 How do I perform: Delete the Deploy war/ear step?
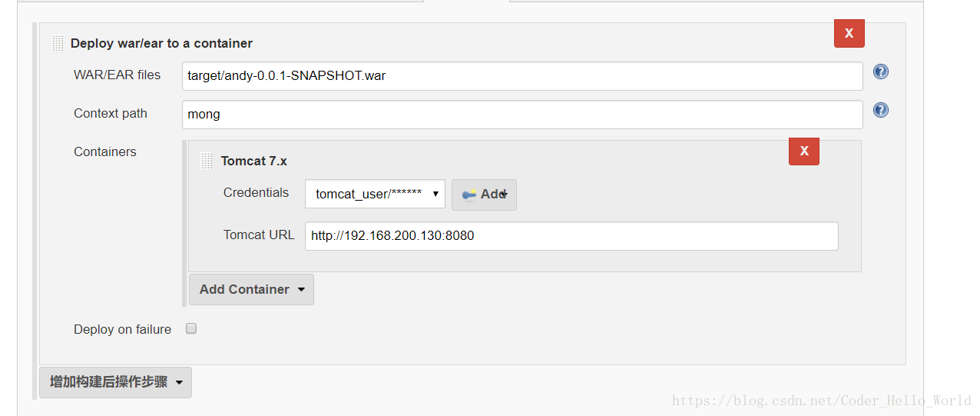click(x=849, y=33)
